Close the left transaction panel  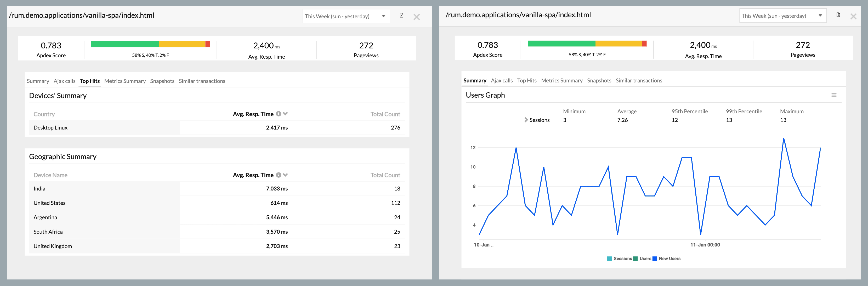click(x=417, y=17)
